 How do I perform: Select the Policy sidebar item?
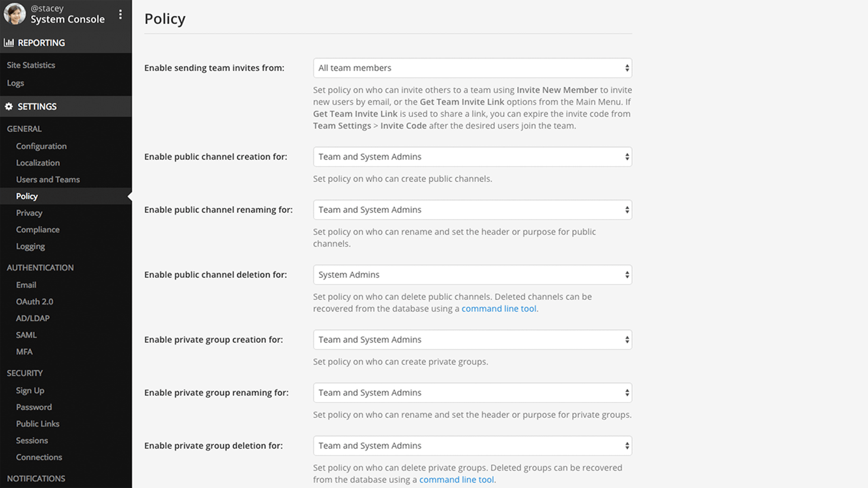[x=27, y=196]
